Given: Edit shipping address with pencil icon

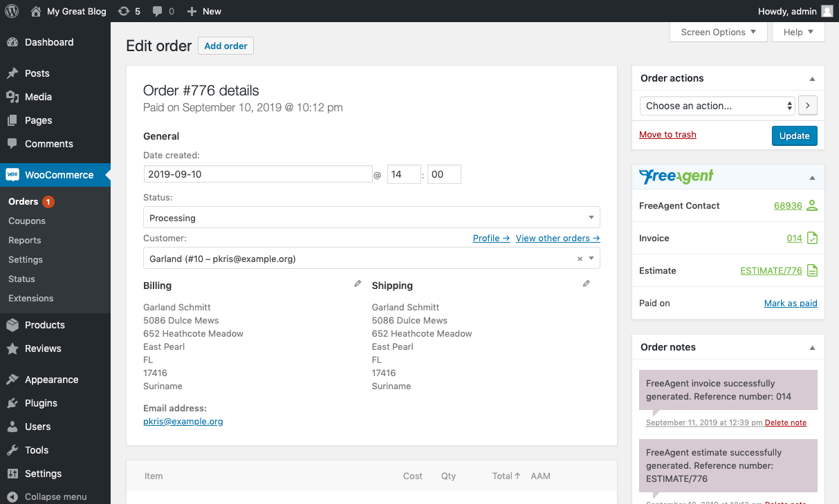Looking at the screenshot, I should [587, 283].
